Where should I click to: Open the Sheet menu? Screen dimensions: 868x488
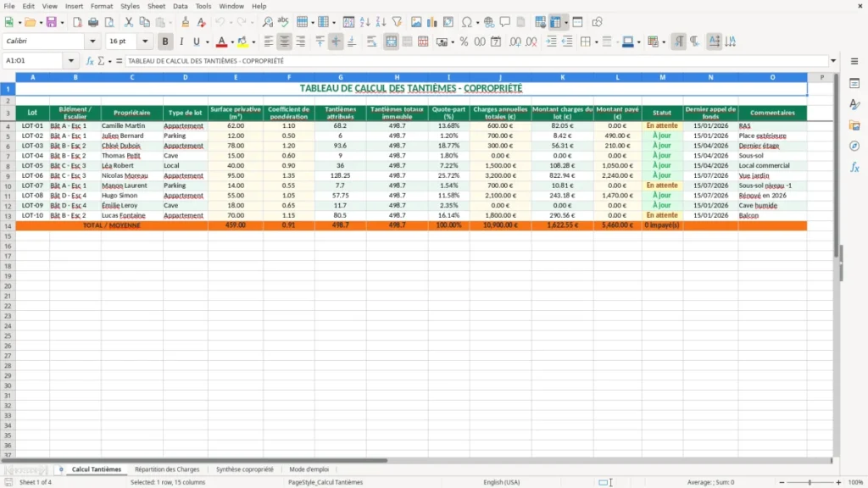[156, 6]
